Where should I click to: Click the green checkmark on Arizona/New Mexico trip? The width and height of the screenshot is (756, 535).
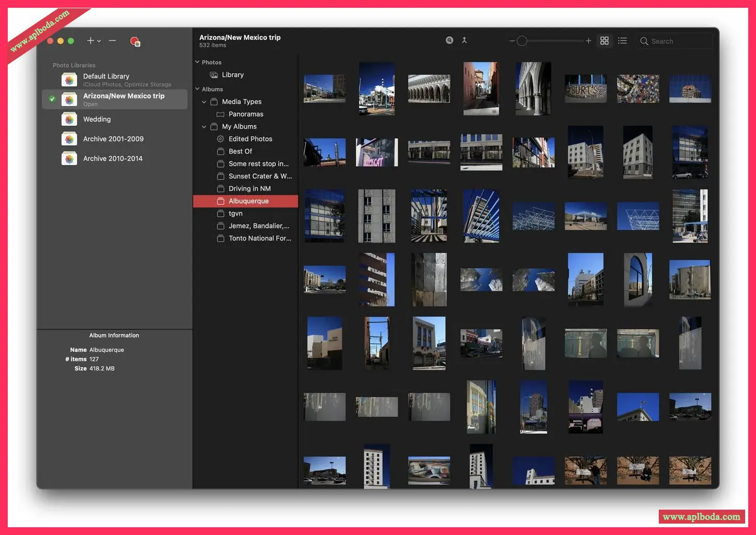click(52, 99)
